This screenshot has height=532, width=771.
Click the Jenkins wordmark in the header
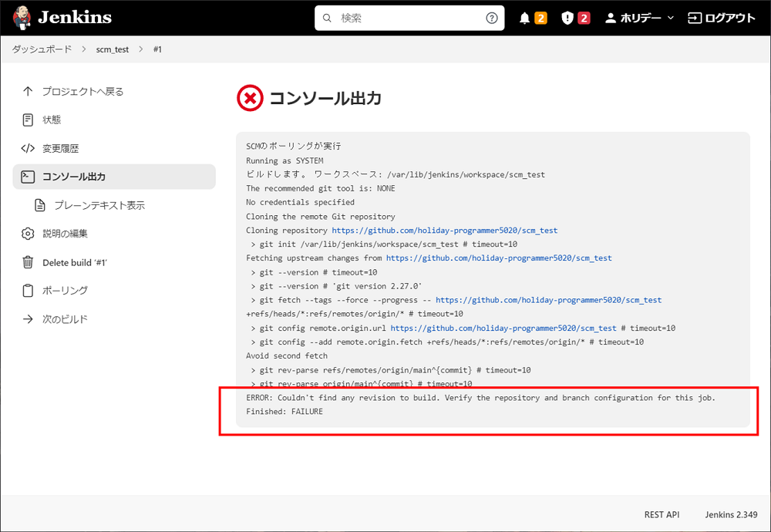pos(75,18)
